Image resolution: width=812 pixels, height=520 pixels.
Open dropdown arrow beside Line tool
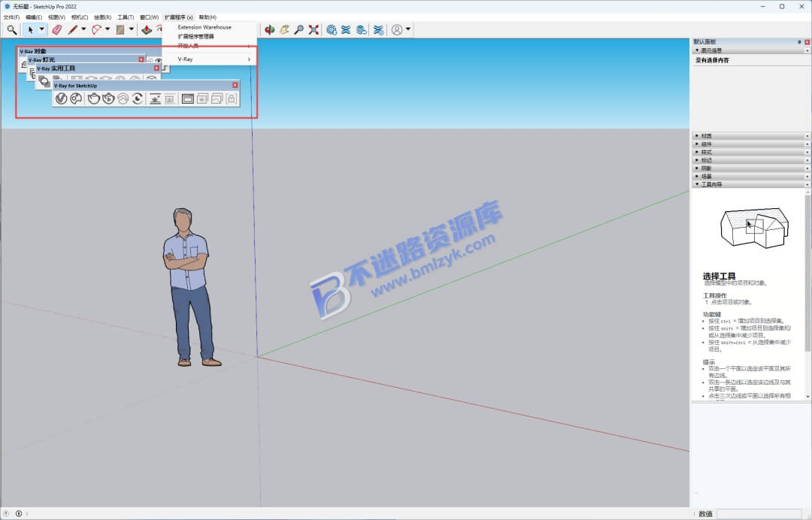point(83,29)
